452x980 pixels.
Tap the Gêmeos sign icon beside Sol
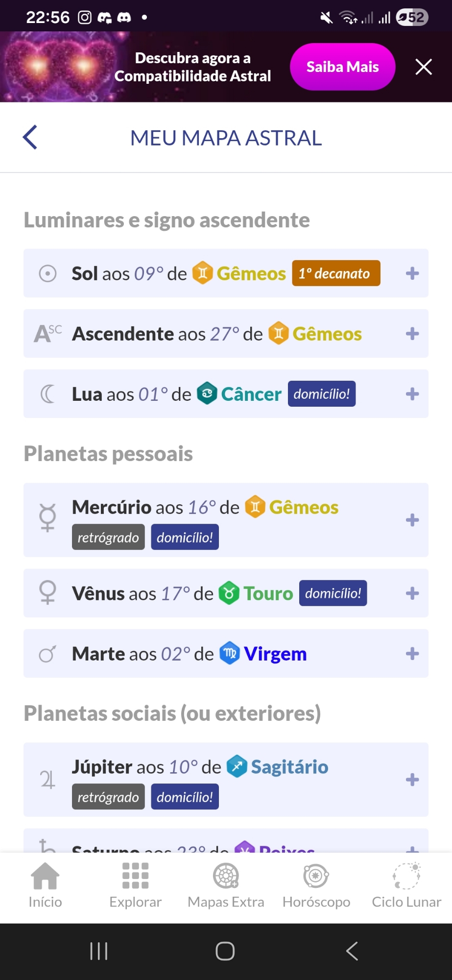click(202, 273)
